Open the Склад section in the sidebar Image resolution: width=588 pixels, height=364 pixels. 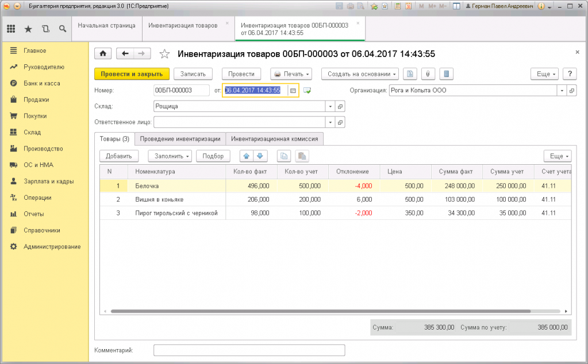pyautogui.click(x=32, y=132)
